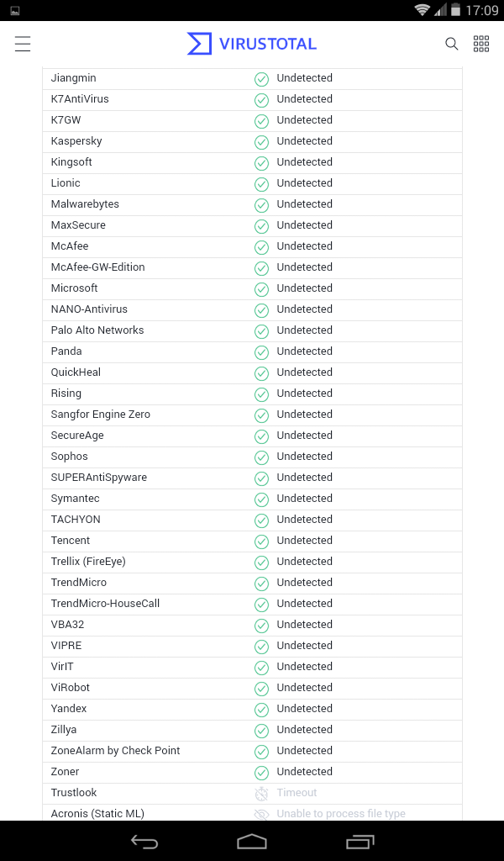Tap Android home button

(x=252, y=841)
